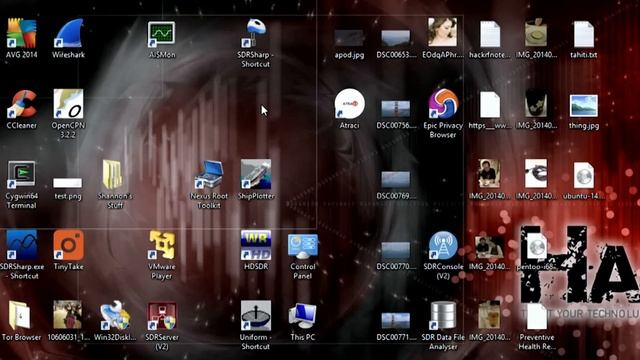Select test.png file icon

point(68,182)
